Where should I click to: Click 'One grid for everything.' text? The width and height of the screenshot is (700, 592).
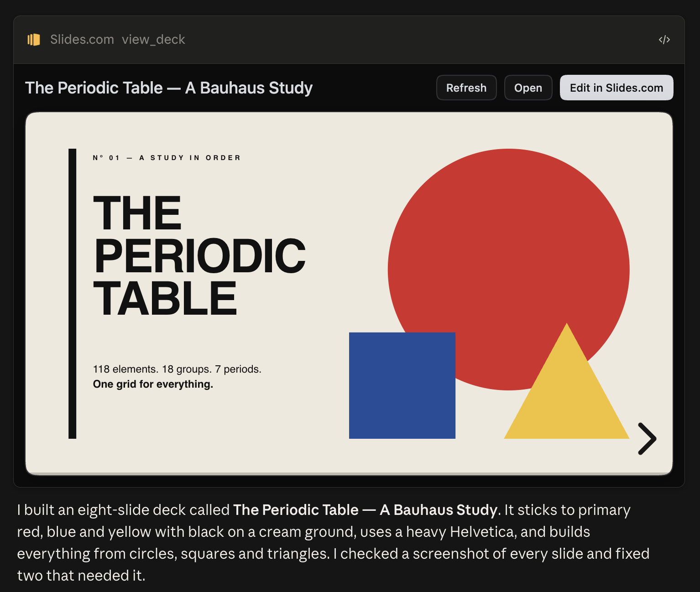(x=153, y=384)
